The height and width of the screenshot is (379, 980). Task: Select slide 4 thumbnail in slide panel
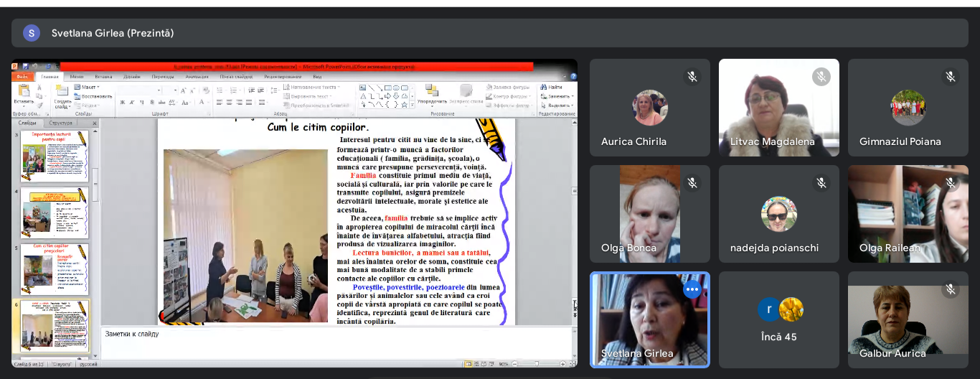(x=55, y=212)
